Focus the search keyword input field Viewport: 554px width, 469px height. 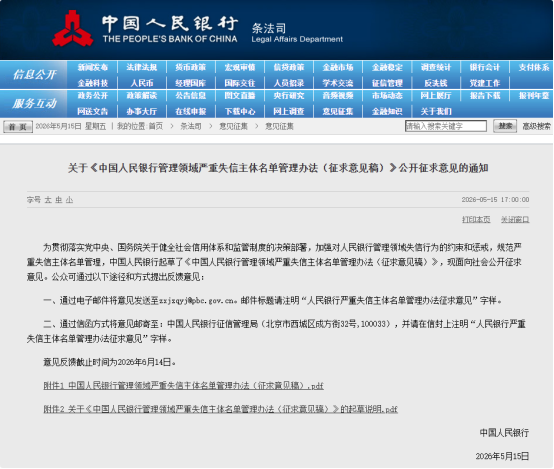tap(446, 126)
